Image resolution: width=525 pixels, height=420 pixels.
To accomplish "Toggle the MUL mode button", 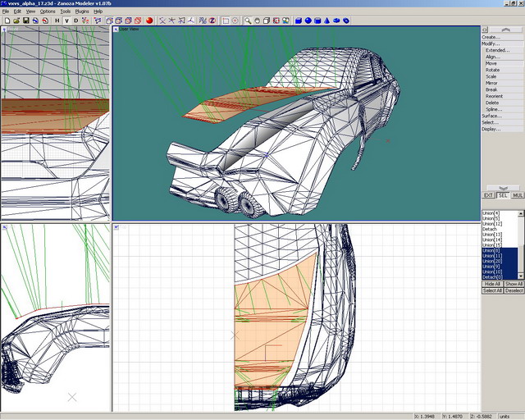I will pos(518,195).
